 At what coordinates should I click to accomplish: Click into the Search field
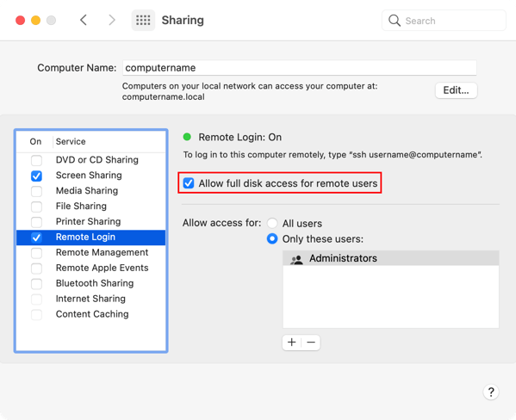[x=444, y=21]
